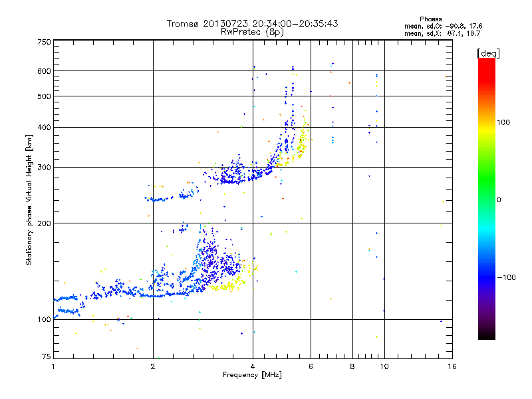
Task: Click the x-axis tick label '4'
Action: click(x=253, y=366)
